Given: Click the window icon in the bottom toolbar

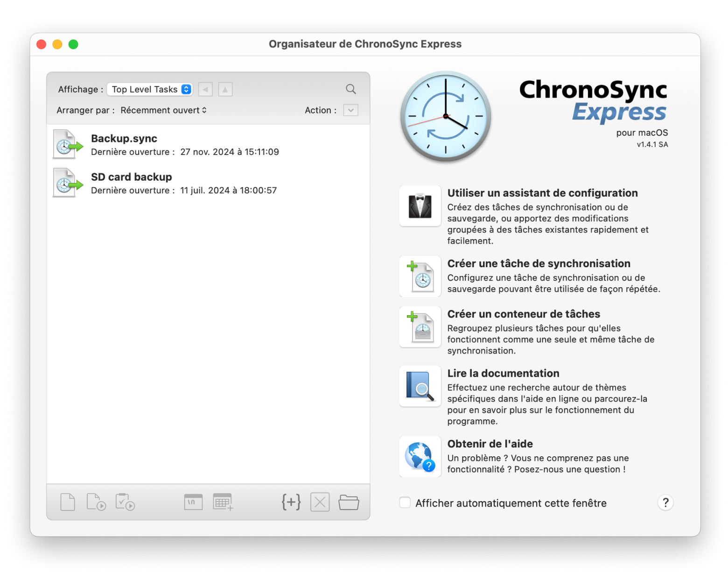Looking at the screenshot, I should coord(193,502).
